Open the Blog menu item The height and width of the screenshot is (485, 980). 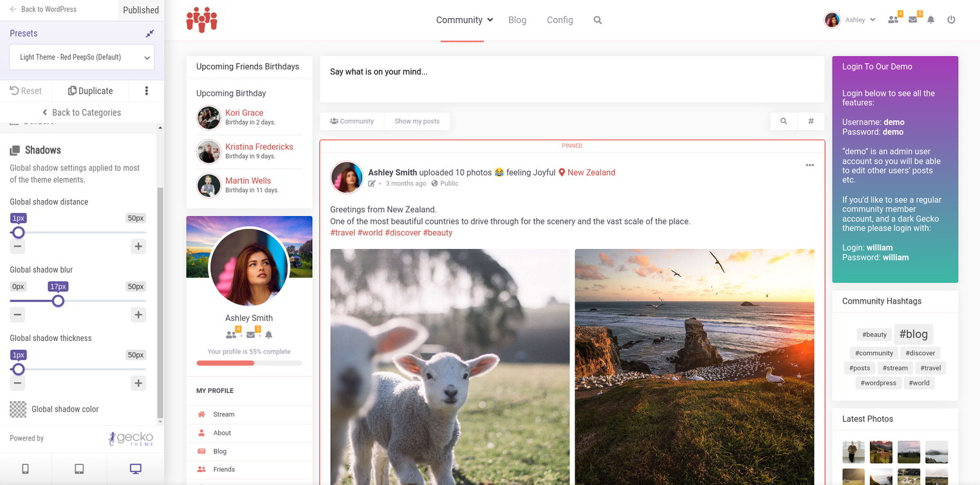(517, 20)
